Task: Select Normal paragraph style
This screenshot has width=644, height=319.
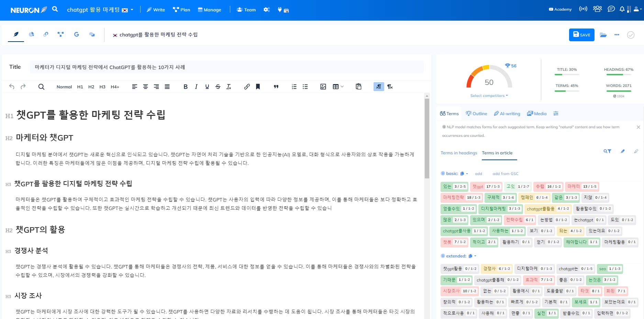Action: coord(64,87)
